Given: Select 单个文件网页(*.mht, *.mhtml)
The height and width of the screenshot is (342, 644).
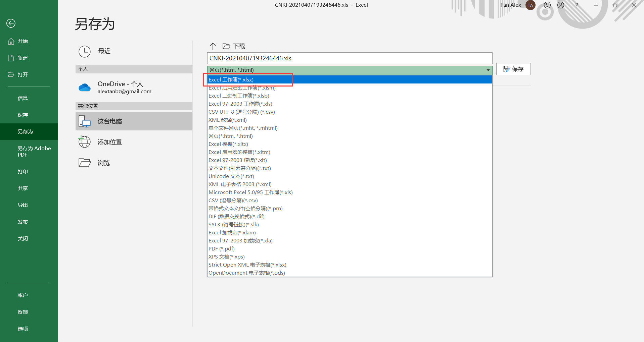Looking at the screenshot, I should [x=350, y=128].
